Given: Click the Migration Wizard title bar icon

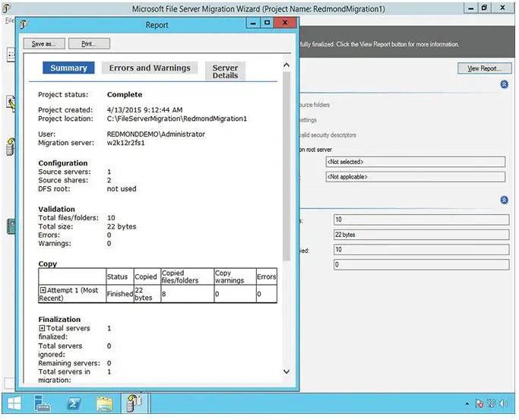Looking at the screenshot, I should tap(6, 8).
